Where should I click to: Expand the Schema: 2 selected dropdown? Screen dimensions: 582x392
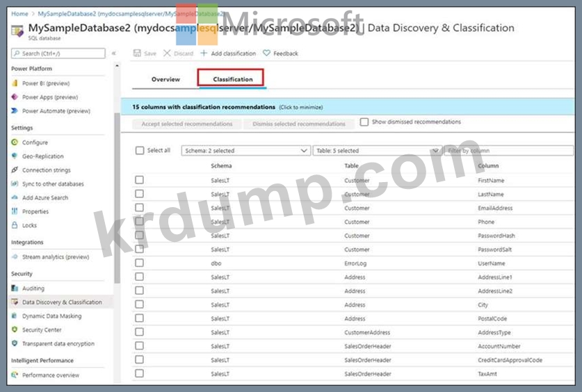coord(245,151)
